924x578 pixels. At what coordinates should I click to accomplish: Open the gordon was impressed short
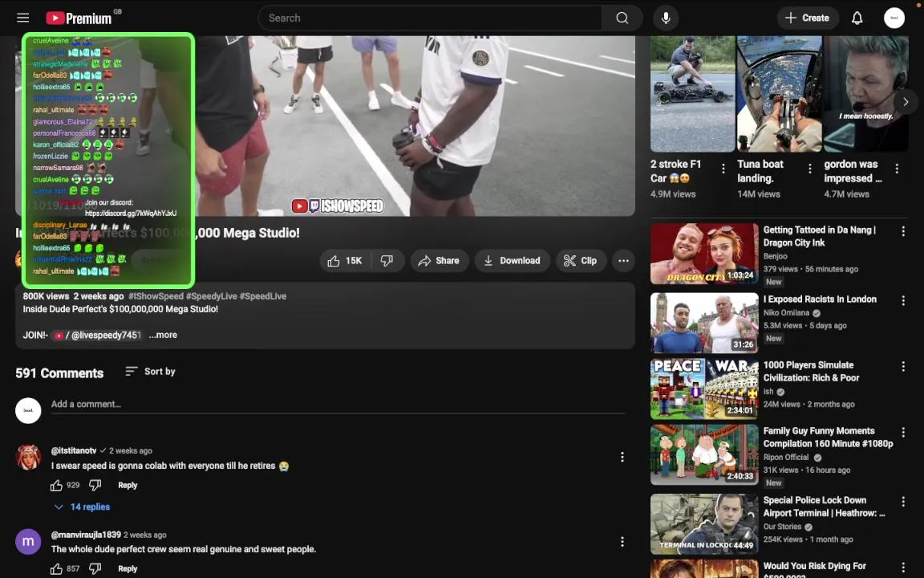865,95
